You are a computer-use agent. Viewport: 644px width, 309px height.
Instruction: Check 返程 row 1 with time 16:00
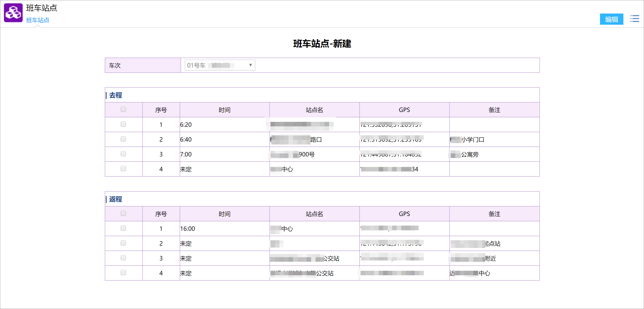(123, 228)
